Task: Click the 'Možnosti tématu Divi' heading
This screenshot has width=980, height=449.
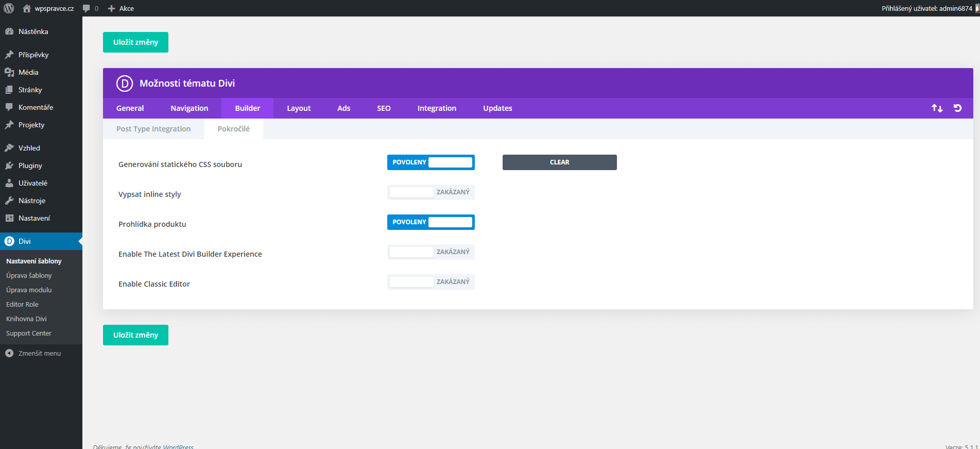Action: (187, 83)
